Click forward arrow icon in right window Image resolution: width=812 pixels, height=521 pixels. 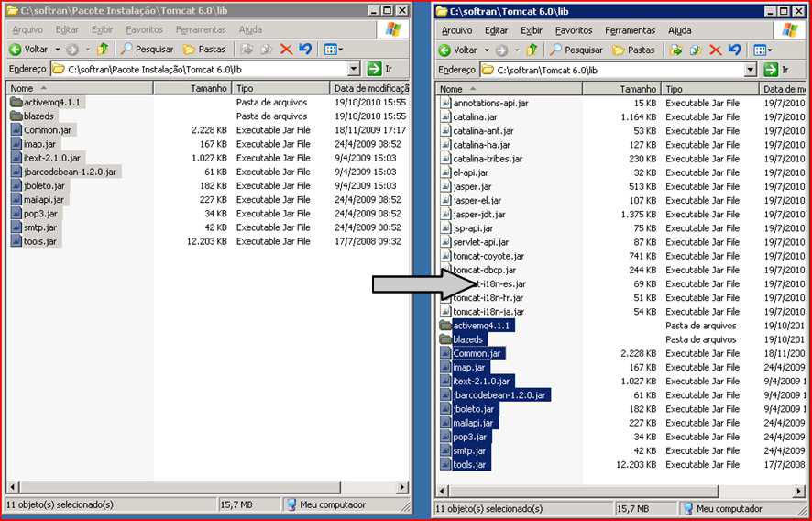pos(501,50)
